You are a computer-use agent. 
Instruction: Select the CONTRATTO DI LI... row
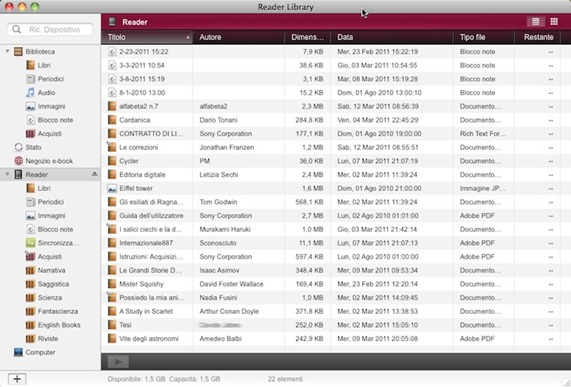tap(336, 134)
